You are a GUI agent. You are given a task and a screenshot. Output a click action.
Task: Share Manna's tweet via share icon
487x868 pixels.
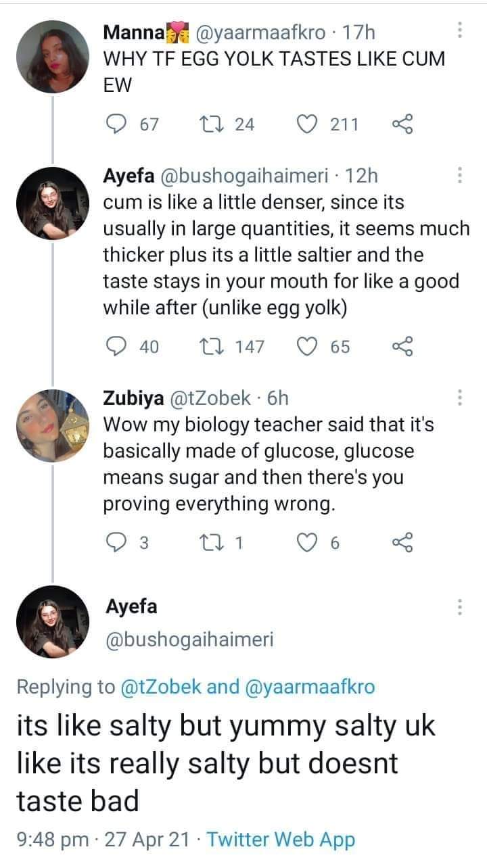click(402, 124)
